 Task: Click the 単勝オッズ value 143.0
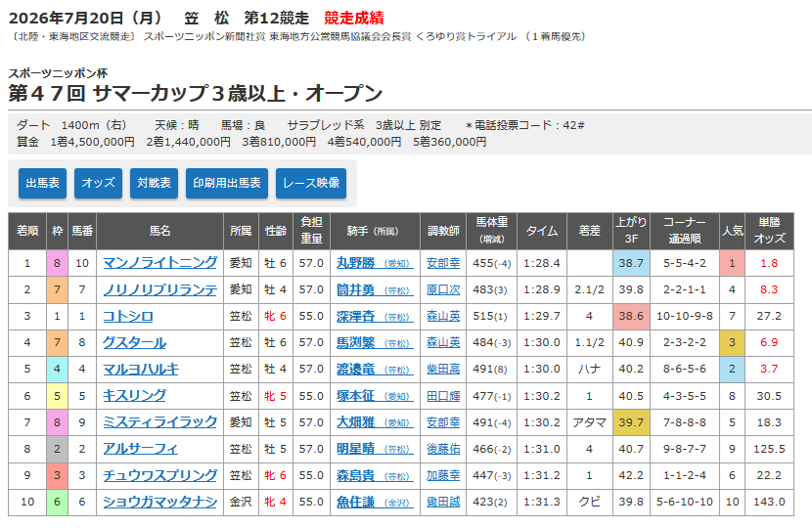pos(769,503)
